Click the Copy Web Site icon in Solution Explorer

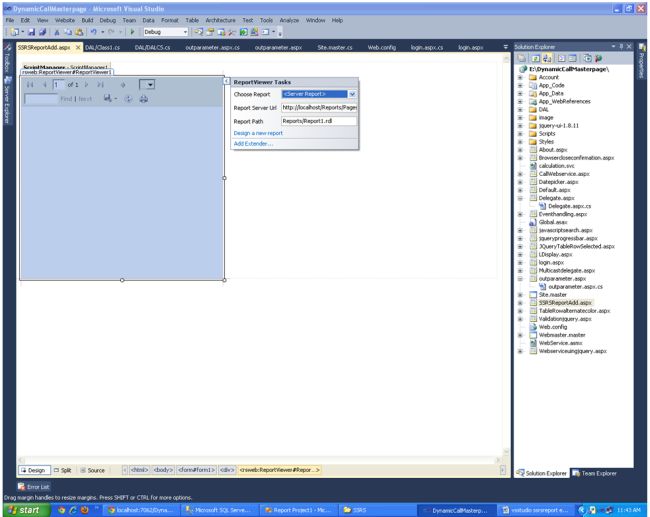click(x=587, y=58)
